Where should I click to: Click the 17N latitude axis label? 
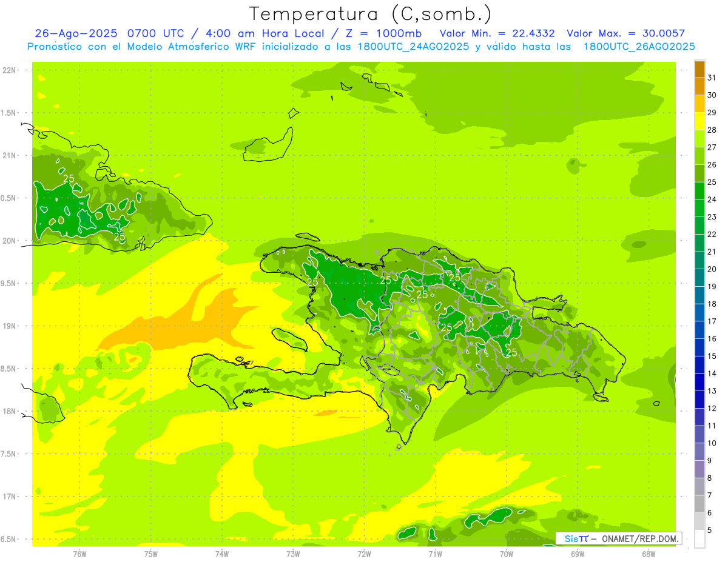point(10,497)
